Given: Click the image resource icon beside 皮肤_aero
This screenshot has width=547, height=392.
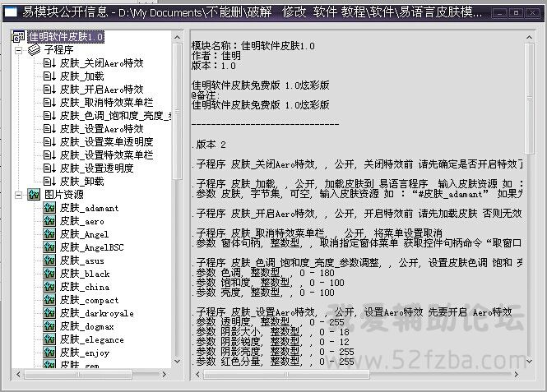Looking at the screenshot, I should tap(49, 221).
